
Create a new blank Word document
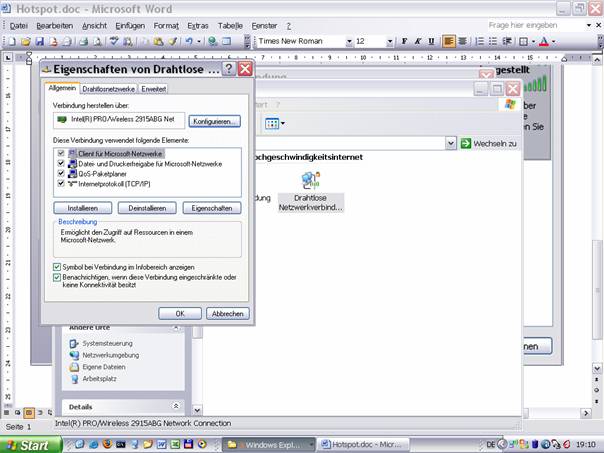pyautogui.click(x=12, y=41)
